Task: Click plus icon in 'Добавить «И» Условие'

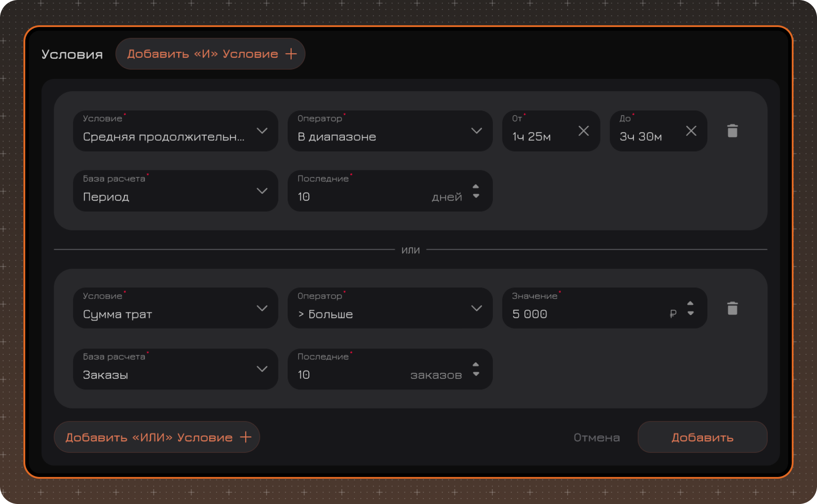Action: click(x=291, y=54)
